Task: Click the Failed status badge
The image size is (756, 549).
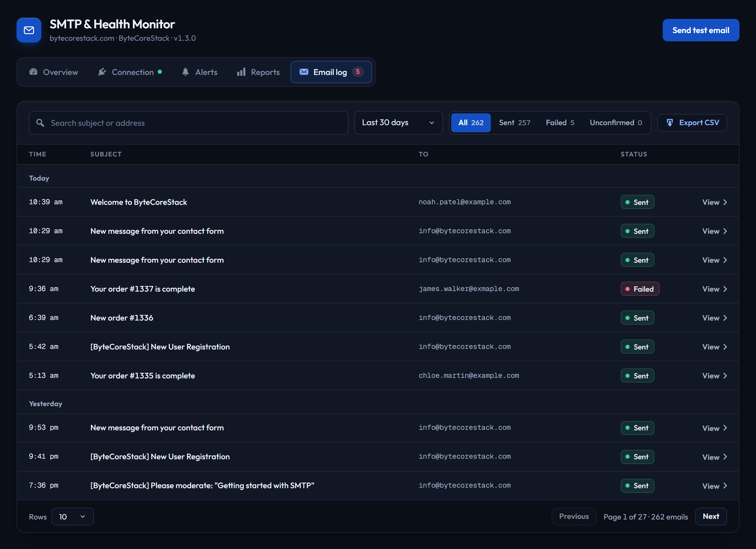Action: 640,289
